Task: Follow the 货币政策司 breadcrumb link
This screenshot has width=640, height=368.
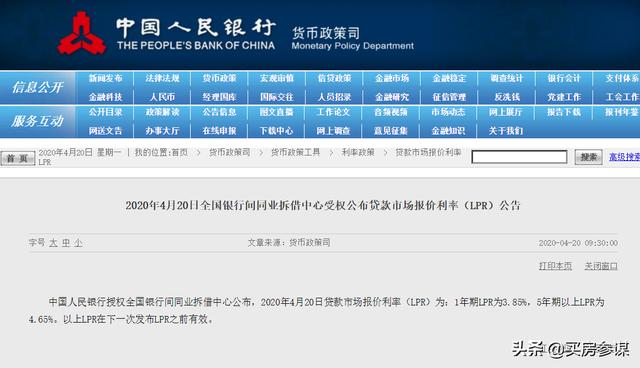Action: click(x=229, y=152)
